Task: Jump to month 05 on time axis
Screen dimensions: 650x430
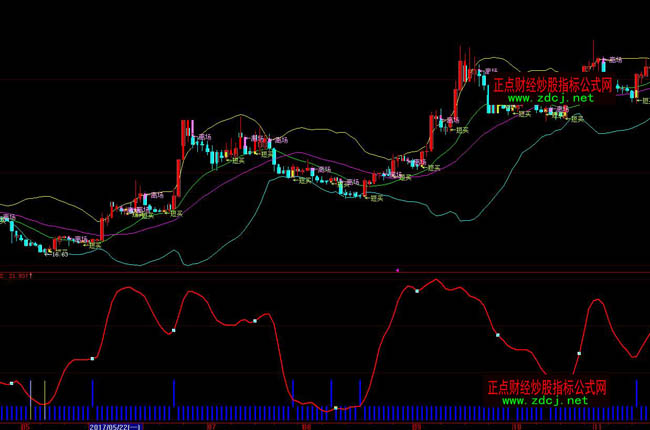Action: [x=27, y=425]
